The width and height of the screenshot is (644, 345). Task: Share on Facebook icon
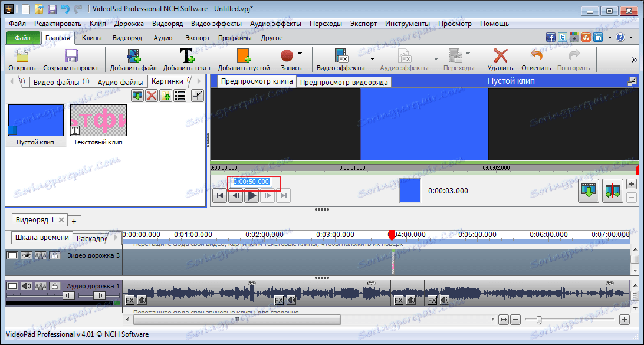[x=551, y=37]
